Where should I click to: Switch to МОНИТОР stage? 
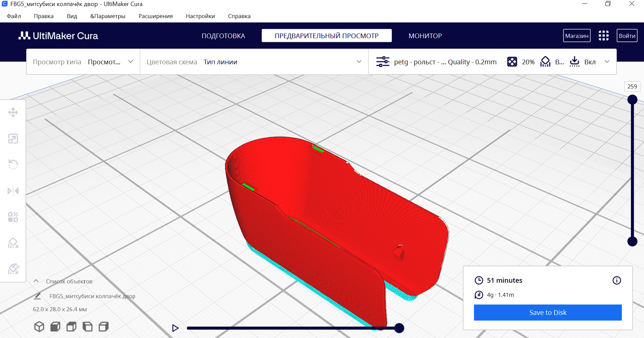click(x=425, y=36)
